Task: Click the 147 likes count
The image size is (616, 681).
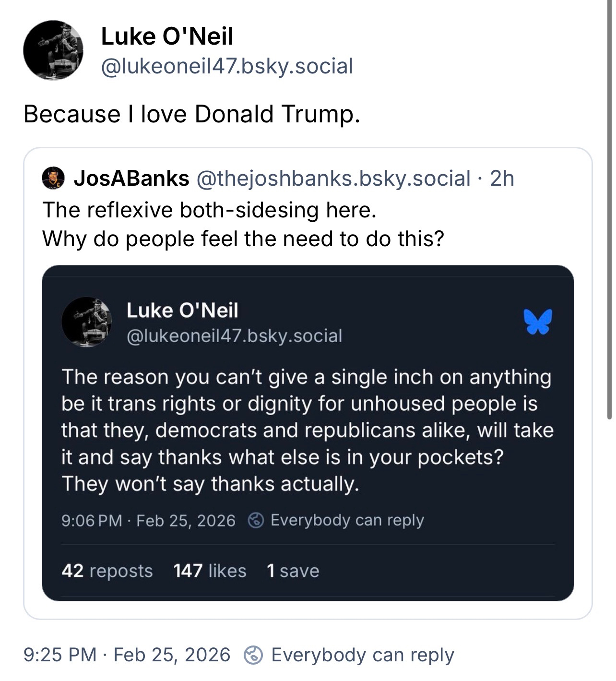Action: 210,571
